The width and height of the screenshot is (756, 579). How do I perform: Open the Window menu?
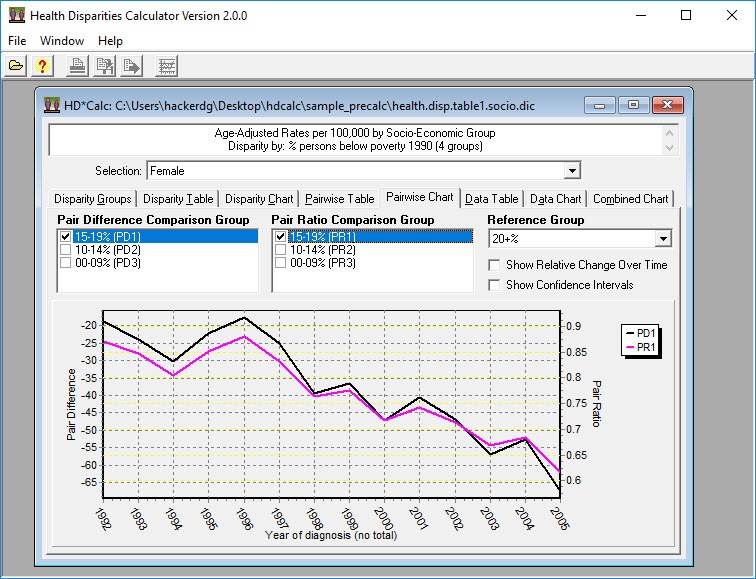pyautogui.click(x=62, y=41)
